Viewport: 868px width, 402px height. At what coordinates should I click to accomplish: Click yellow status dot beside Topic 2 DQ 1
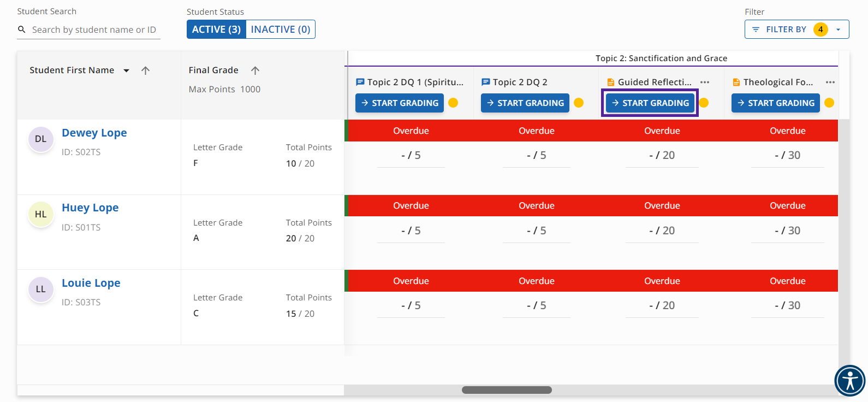(x=453, y=103)
